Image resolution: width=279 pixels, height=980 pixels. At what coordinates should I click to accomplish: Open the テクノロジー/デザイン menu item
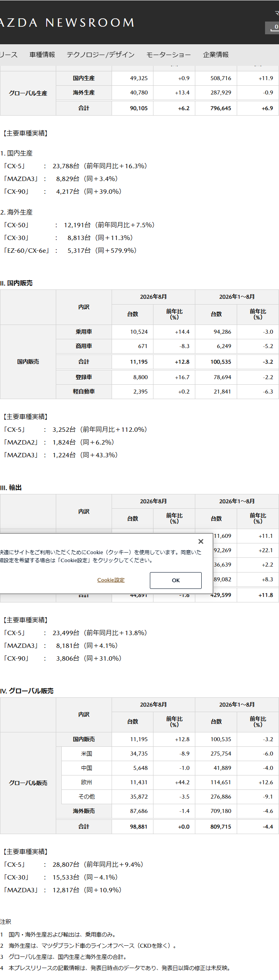[100, 55]
